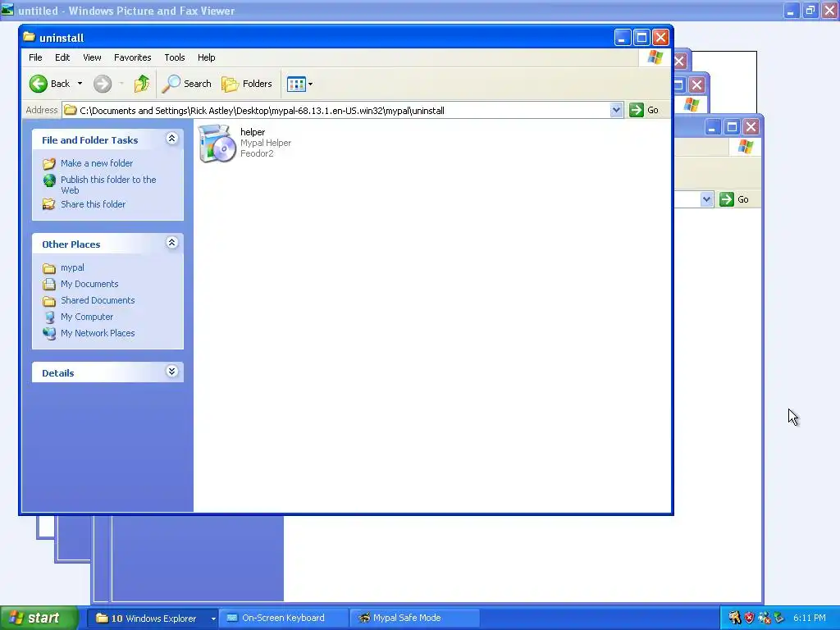Click Go button in the background Explorer window

(x=735, y=199)
